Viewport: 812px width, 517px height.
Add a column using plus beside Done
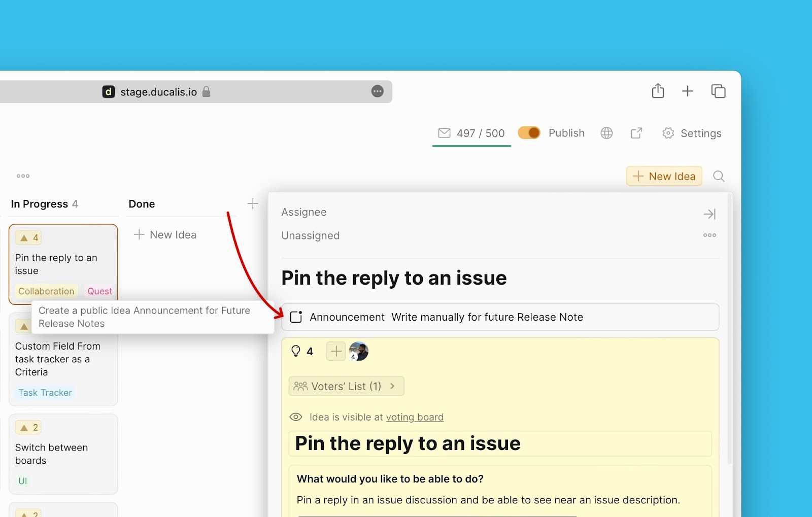tap(253, 204)
